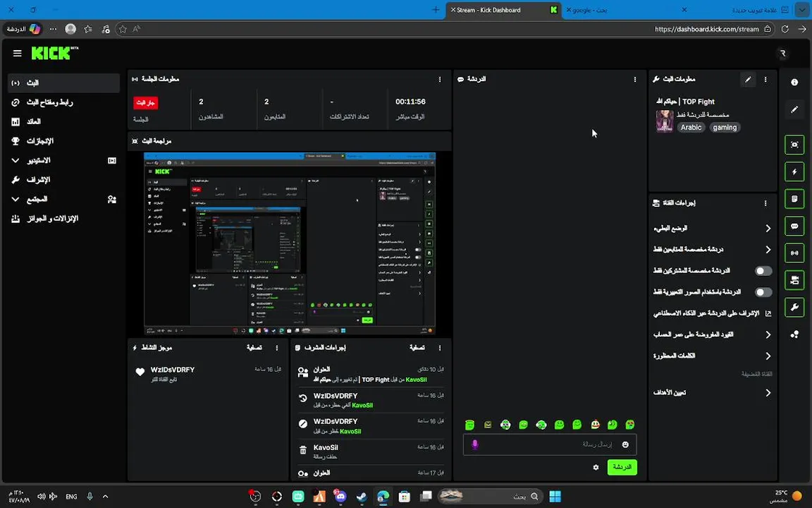Screen dimensions: 812x508
Task: Open the العائد revenue page
Action: point(63,122)
